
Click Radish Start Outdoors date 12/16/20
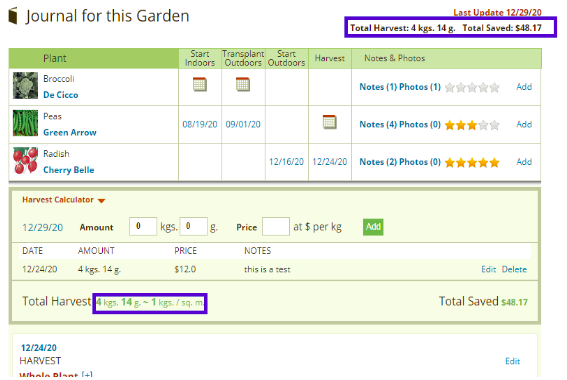[286, 162]
